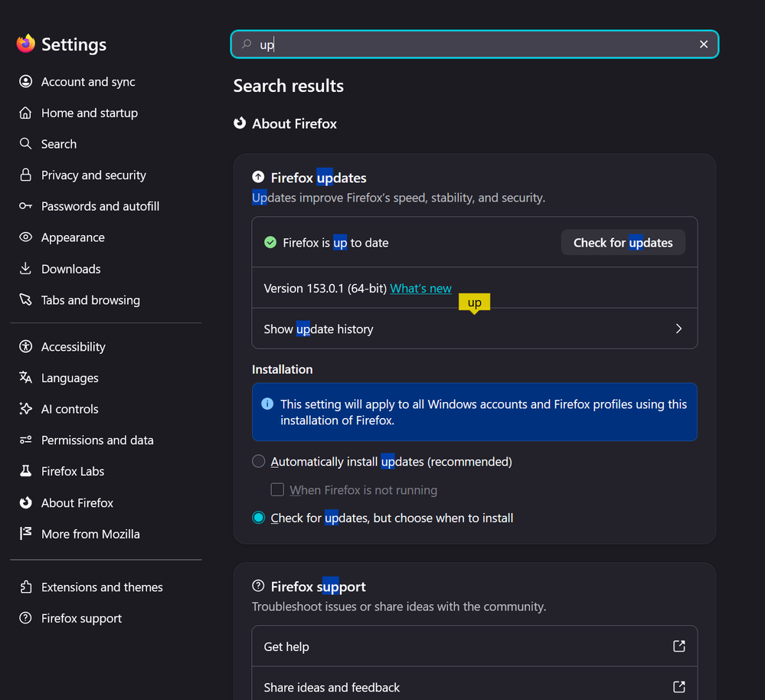Image resolution: width=765 pixels, height=700 pixels.
Task: Click the Firefox support question-mark sidebar icon
Action: 25,618
